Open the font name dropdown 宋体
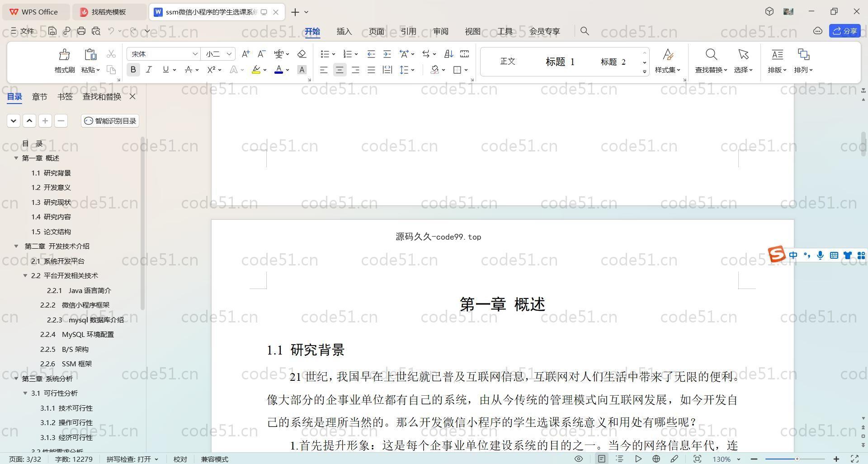The width and height of the screenshot is (868, 464). tap(195, 54)
